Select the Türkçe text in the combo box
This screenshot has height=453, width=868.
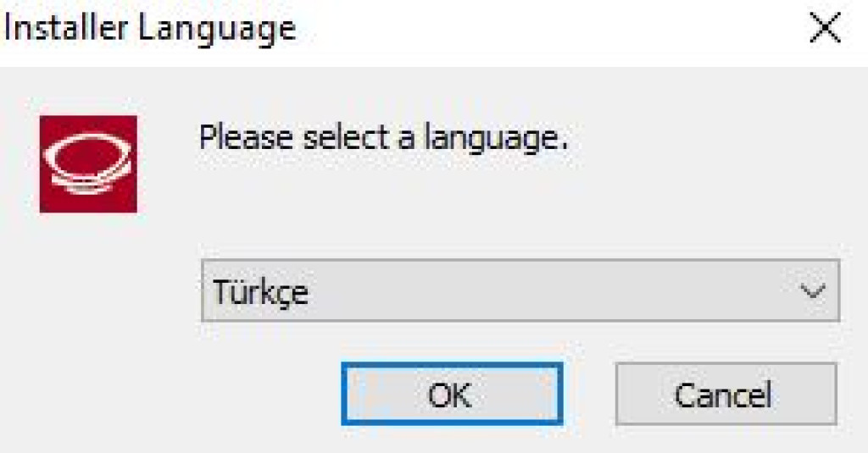(261, 292)
